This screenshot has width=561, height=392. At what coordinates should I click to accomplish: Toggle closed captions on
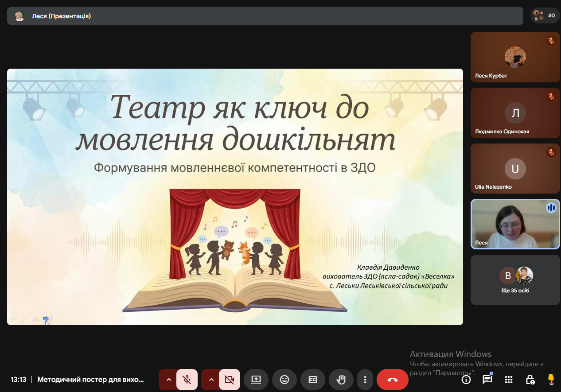pyautogui.click(x=313, y=380)
